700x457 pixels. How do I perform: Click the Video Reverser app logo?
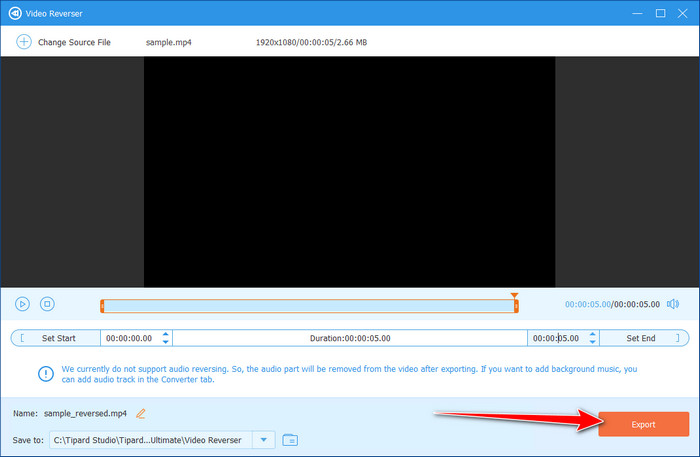coord(17,13)
